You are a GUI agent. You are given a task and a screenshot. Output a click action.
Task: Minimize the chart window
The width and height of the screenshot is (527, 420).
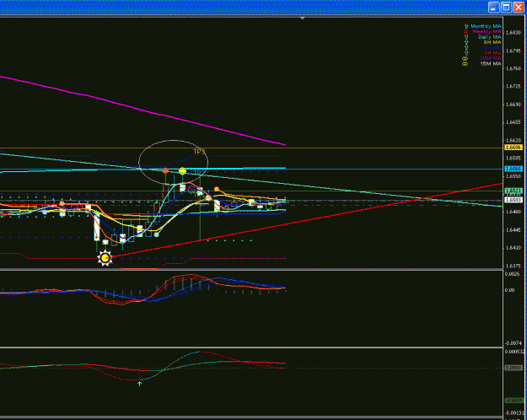(494, 7)
